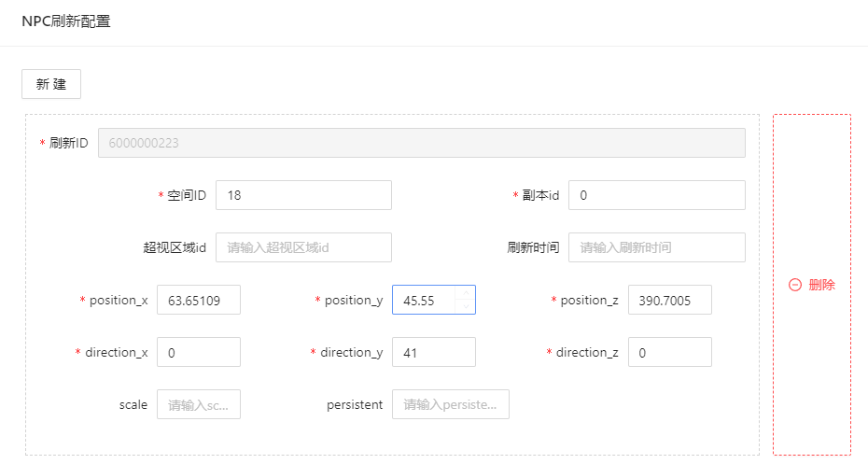This screenshot has height=464, width=868.
Task: Click the minus-circle delete icon
Action: (795, 286)
